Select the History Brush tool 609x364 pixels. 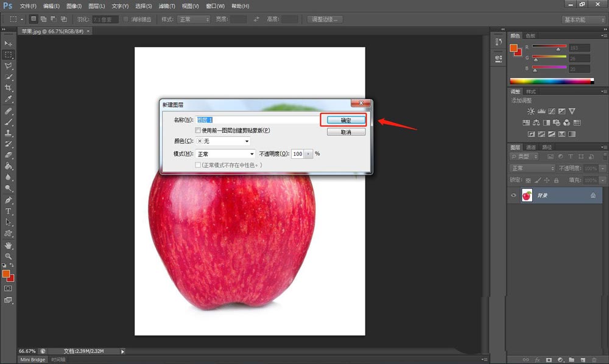8,144
